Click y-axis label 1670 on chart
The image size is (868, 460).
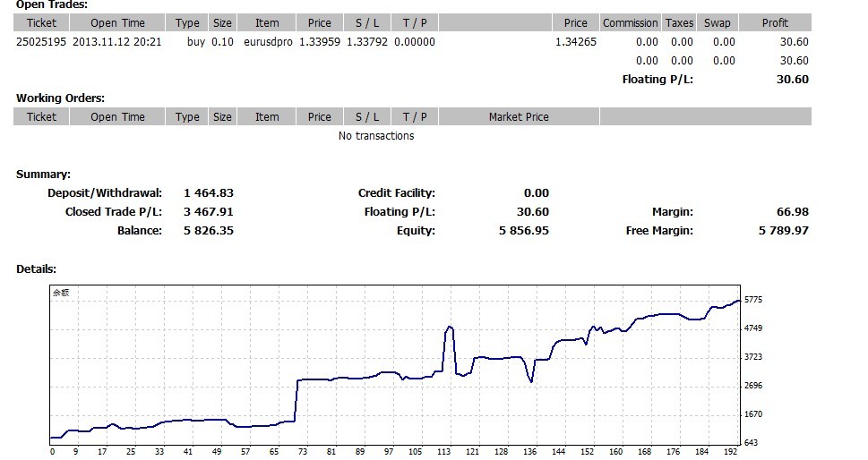752,414
